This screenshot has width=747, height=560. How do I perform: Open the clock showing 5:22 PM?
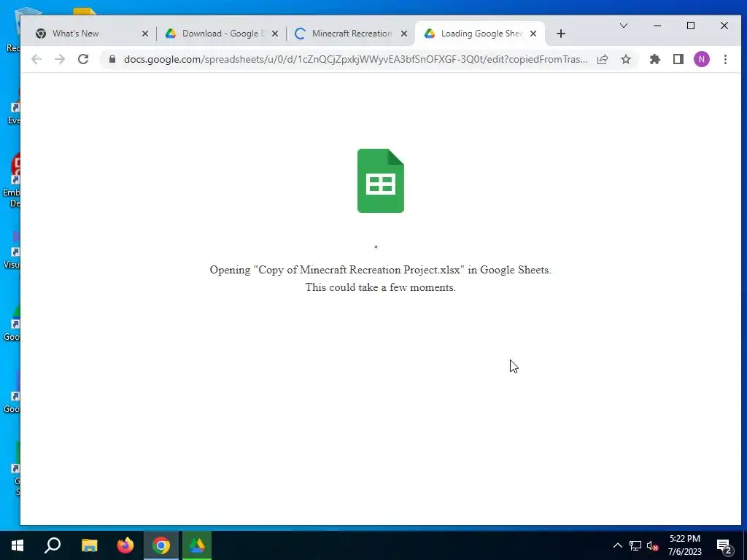(684, 545)
